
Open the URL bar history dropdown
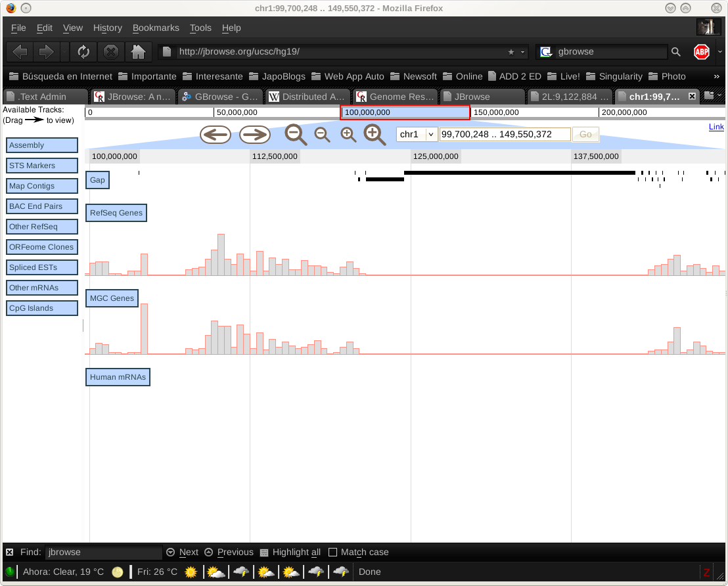click(523, 52)
